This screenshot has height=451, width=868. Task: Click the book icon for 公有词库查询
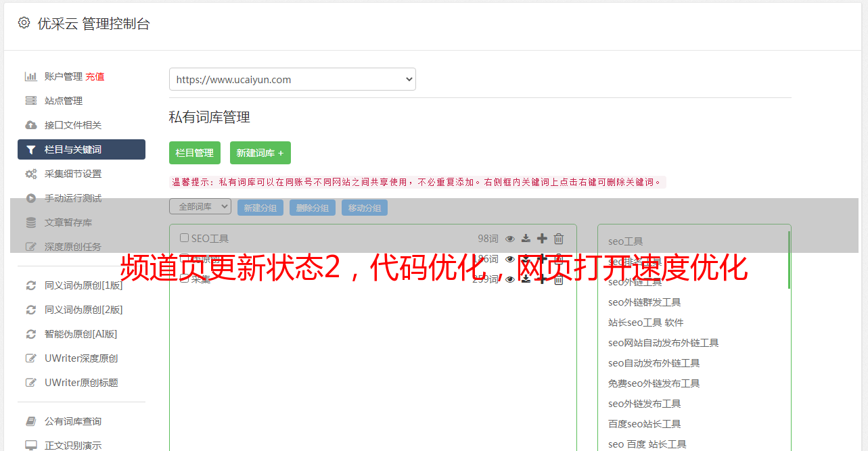(x=31, y=421)
